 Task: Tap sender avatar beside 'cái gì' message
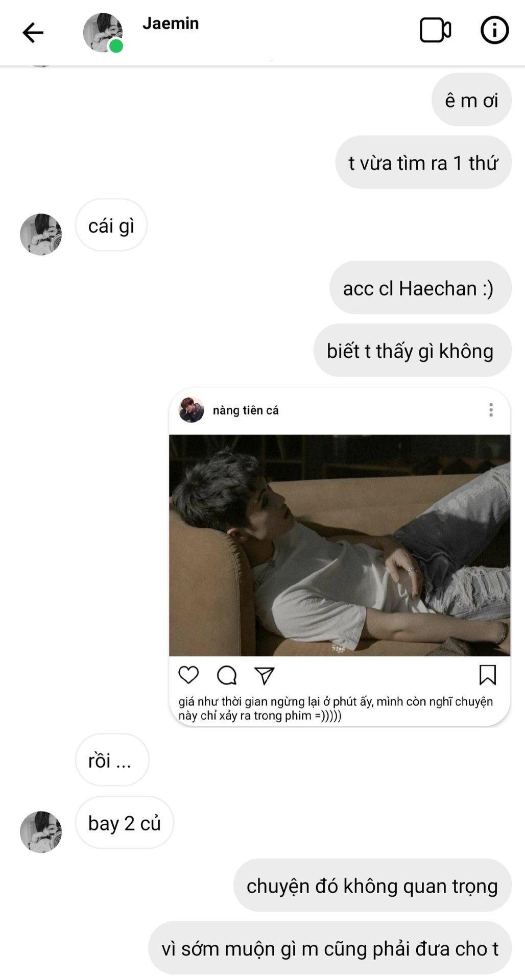[41, 234]
